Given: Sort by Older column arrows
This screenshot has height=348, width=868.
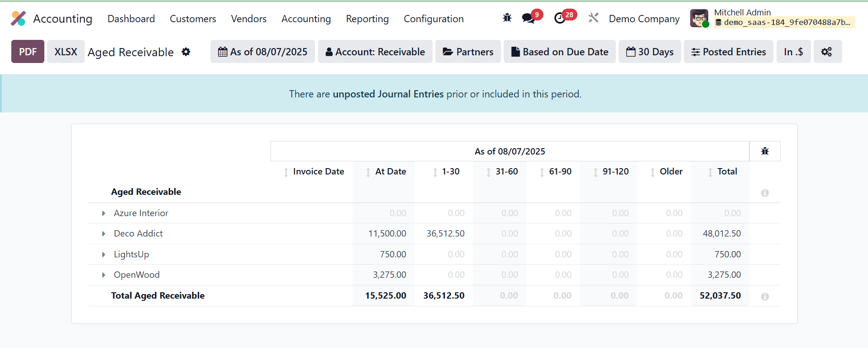Looking at the screenshot, I should click(653, 172).
